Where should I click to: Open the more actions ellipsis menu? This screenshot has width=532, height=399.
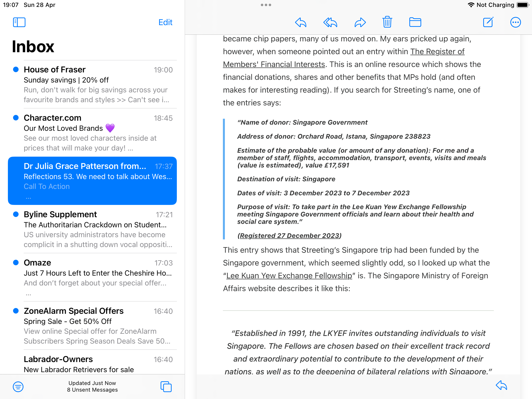[515, 22]
